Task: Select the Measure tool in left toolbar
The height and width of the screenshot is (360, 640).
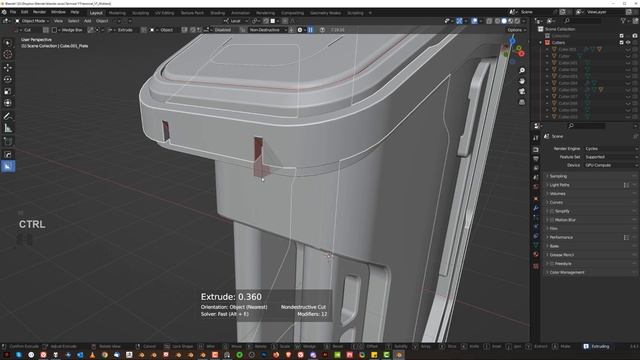Action: 8,128
